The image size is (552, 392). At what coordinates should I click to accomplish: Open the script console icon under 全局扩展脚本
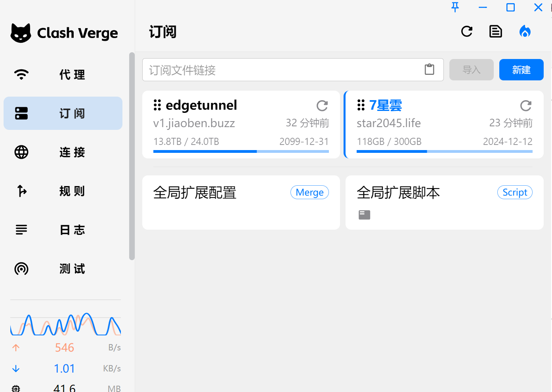(364, 215)
